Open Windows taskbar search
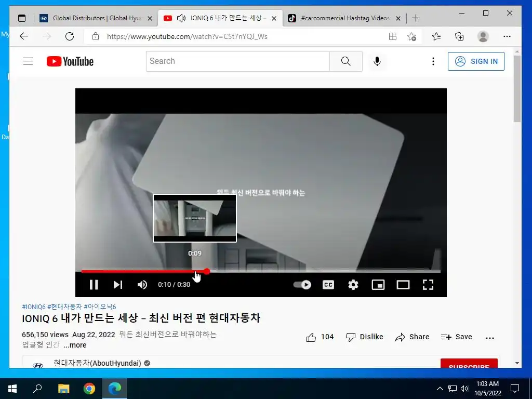The image size is (532, 399). pos(37,389)
